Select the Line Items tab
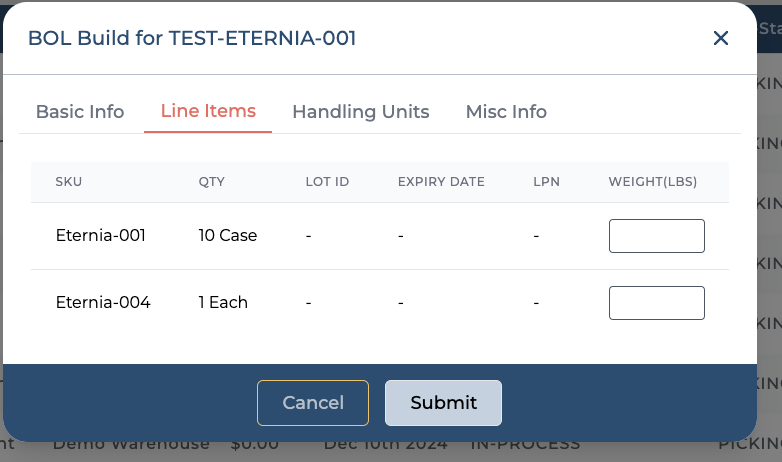782x462 pixels. tap(208, 112)
